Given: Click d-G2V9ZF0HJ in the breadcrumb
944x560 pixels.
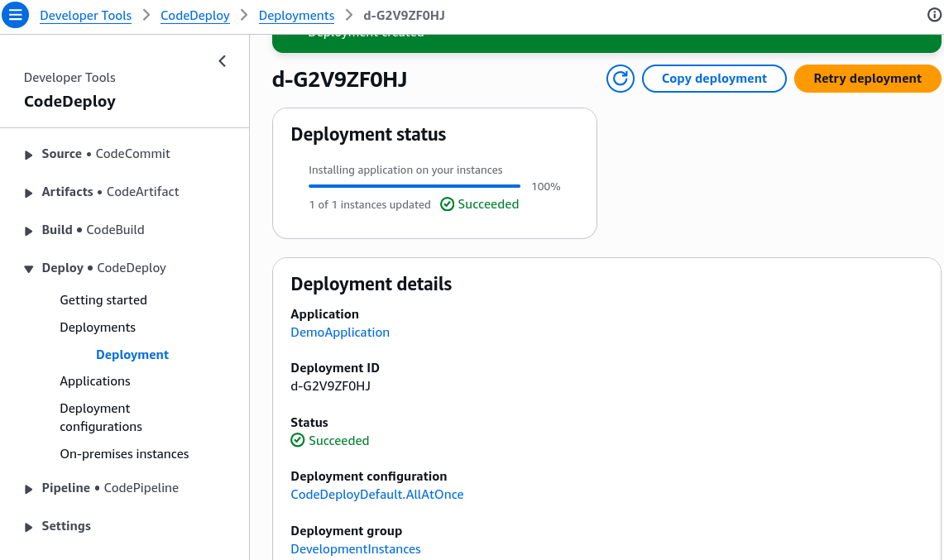Looking at the screenshot, I should [404, 16].
